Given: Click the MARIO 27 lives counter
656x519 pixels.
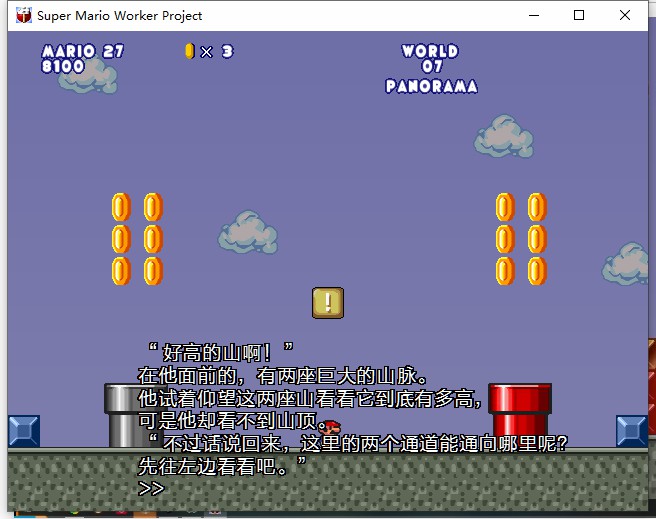Looking at the screenshot, I should click(x=83, y=51).
